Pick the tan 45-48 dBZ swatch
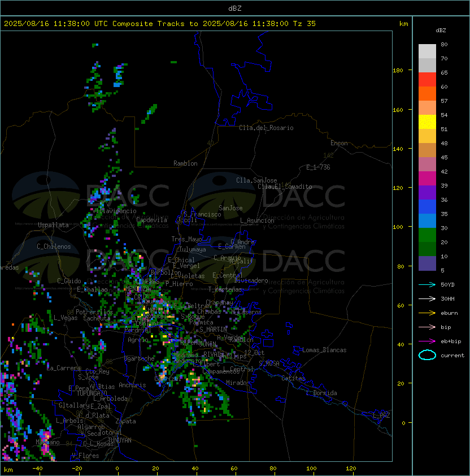 click(427, 150)
